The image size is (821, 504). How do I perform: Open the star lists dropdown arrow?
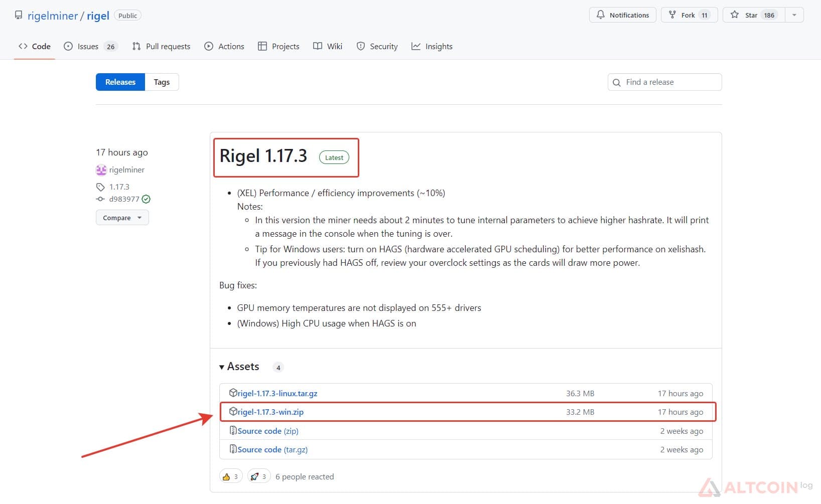point(794,15)
